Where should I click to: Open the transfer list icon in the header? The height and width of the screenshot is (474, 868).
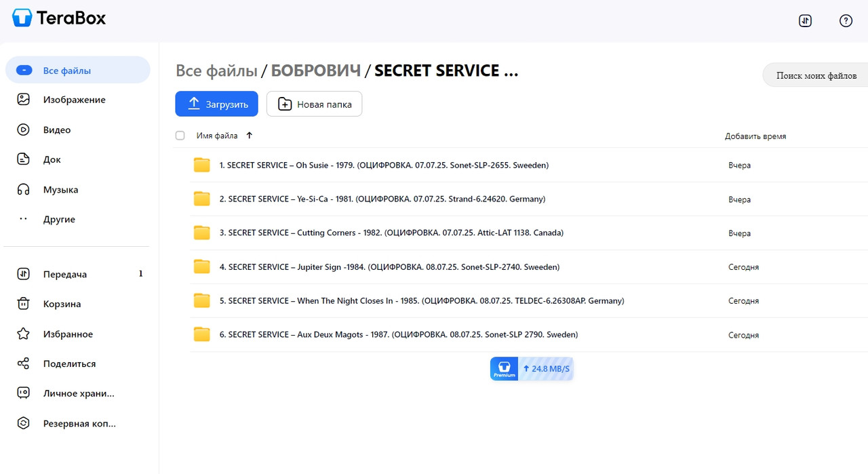coord(805,20)
